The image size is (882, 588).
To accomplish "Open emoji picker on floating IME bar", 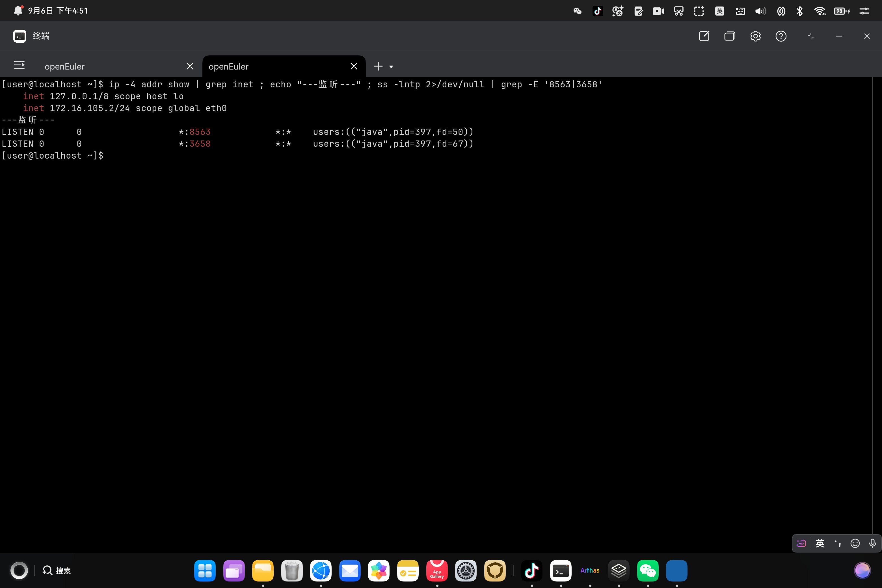I will 855,543.
